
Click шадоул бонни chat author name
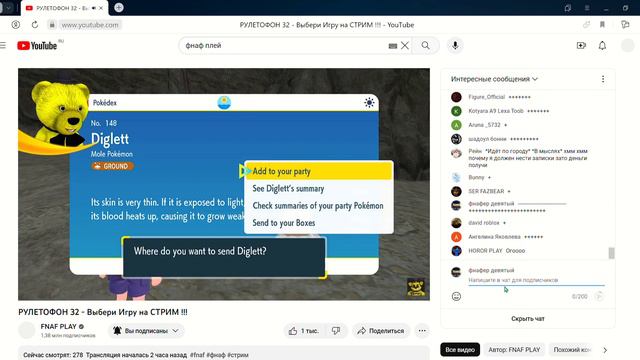click(487, 139)
